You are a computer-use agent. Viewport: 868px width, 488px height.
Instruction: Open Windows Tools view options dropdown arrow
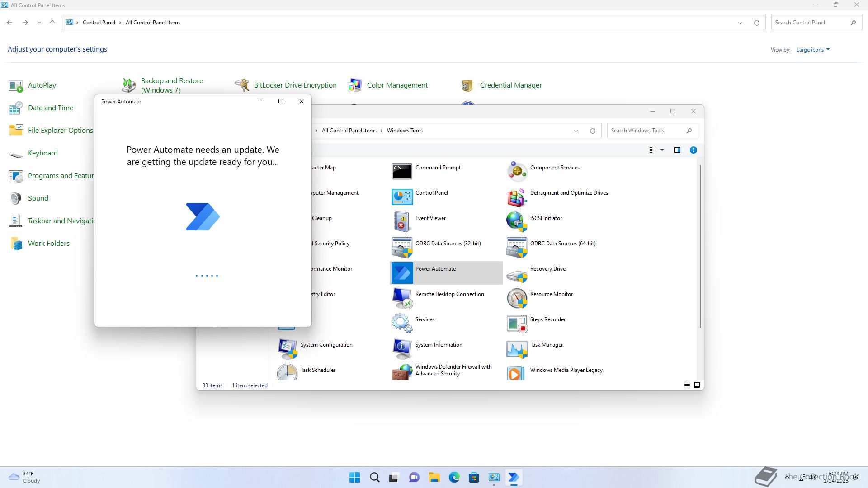pos(662,150)
